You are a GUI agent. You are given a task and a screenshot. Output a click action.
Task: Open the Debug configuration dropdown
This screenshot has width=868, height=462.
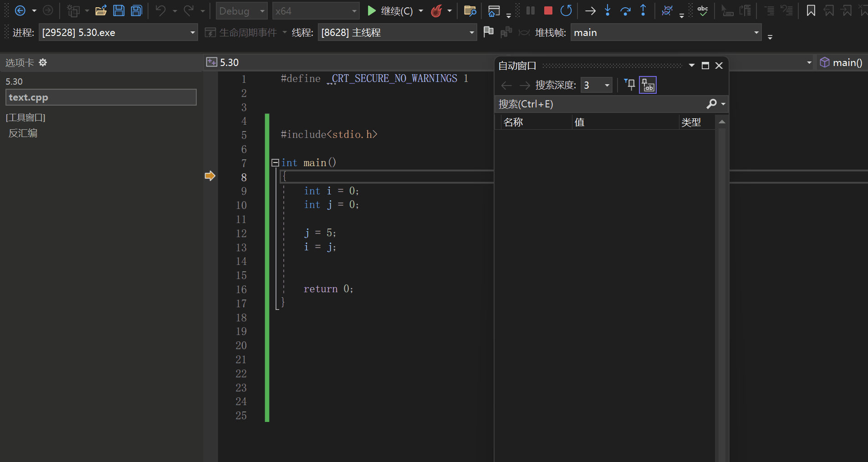pos(242,11)
